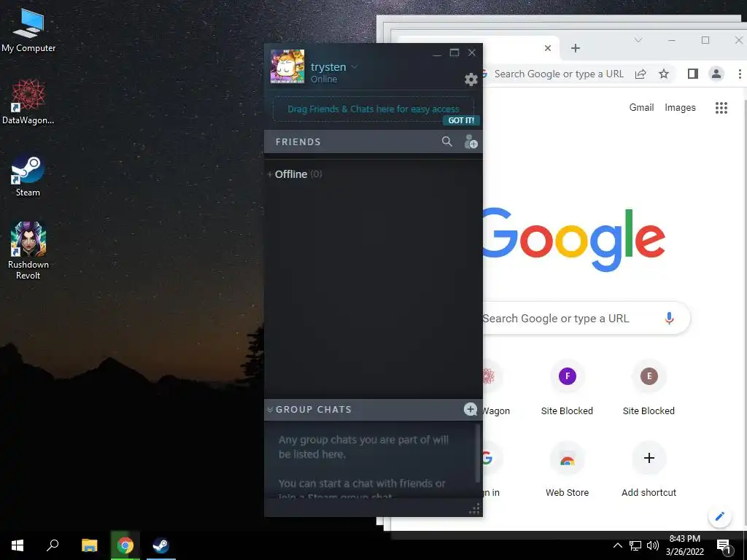Click the Steam window resize grip

474,510
